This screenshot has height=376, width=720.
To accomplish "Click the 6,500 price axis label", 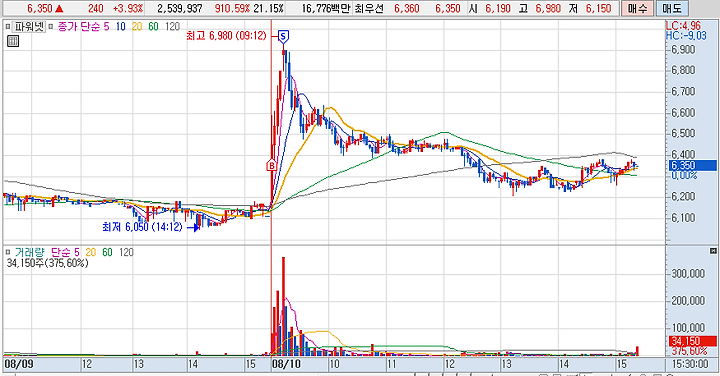I will coord(683,134).
